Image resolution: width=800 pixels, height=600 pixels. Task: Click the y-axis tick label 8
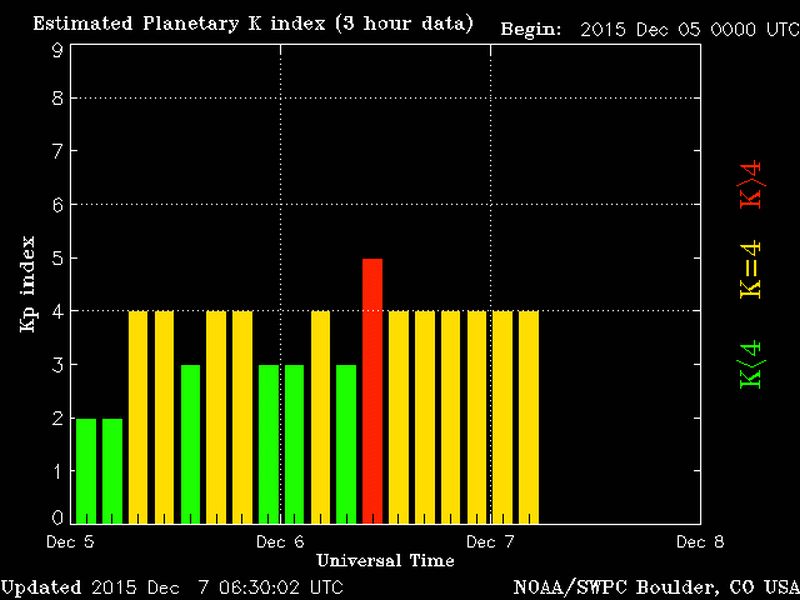tap(57, 98)
